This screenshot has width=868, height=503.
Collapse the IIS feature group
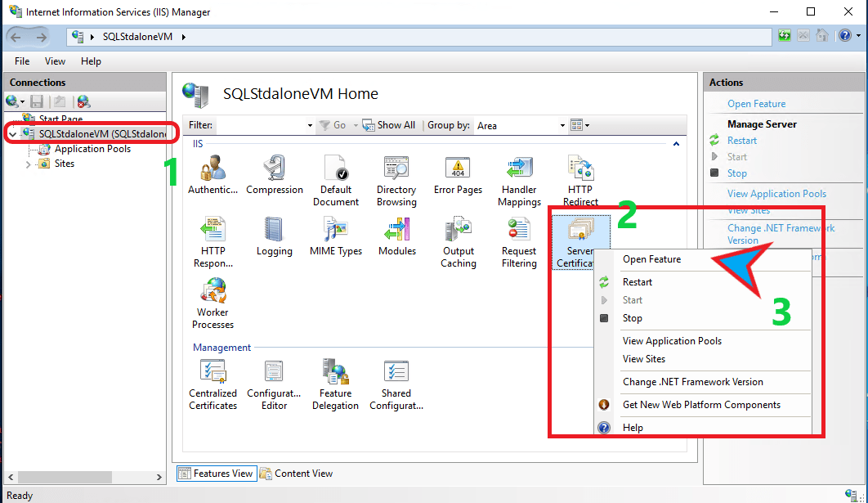(676, 144)
